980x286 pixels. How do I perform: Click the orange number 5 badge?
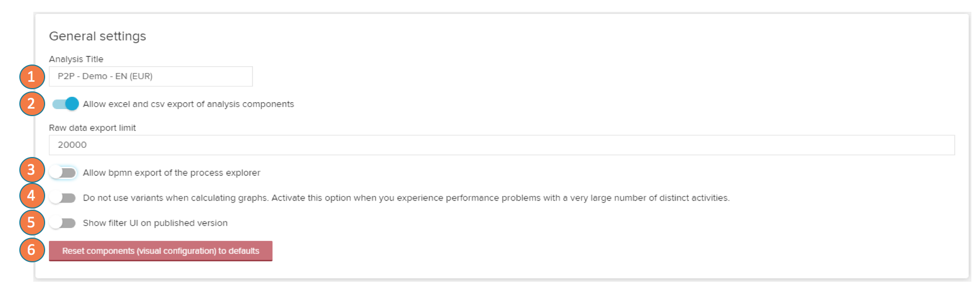[32, 223]
